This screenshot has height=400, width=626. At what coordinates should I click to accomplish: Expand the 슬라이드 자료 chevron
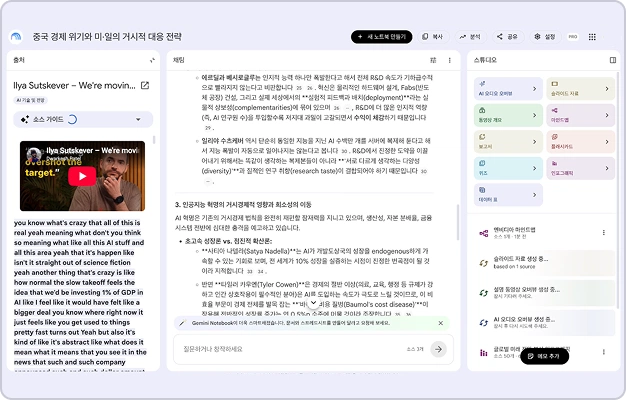pos(607,89)
